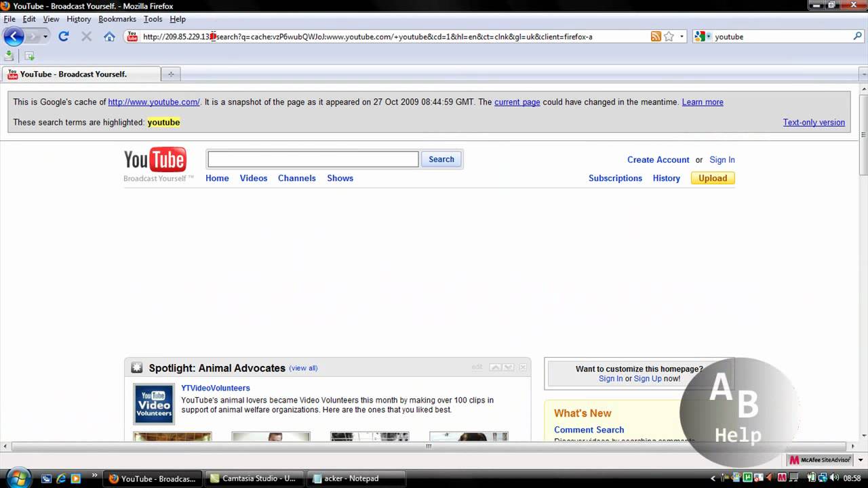868x488 pixels.
Task: Move Spotlight module up arrow
Action: pos(496,367)
